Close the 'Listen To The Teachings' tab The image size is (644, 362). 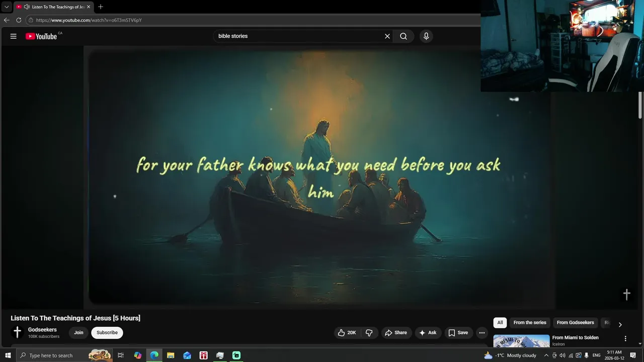coord(89,7)
